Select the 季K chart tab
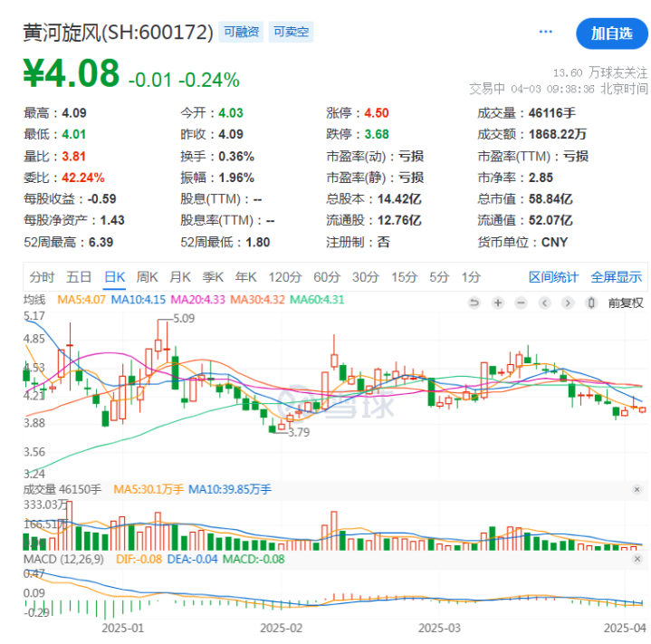 (x=213, y=277)
